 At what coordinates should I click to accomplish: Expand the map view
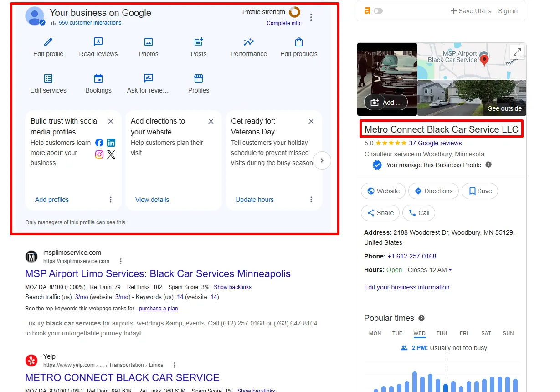coord(517,52)
